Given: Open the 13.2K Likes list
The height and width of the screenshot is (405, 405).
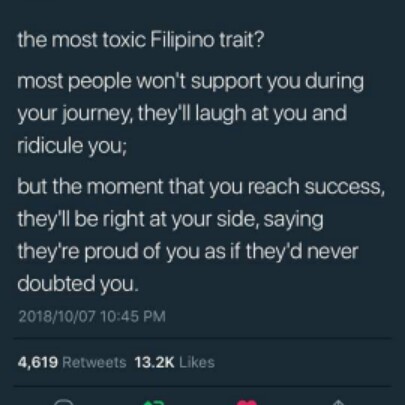Looking at the screenshot, I should coord(175,362).
